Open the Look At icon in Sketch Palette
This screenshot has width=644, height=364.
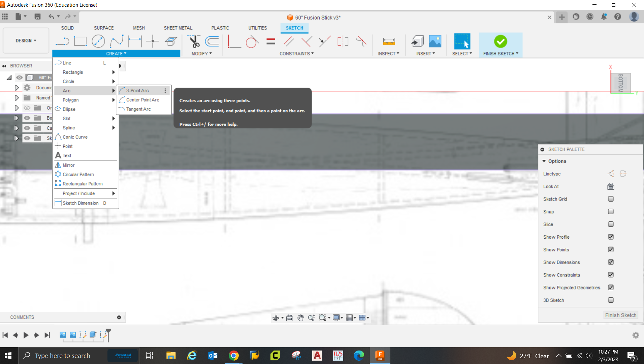[x=611, y=186]
